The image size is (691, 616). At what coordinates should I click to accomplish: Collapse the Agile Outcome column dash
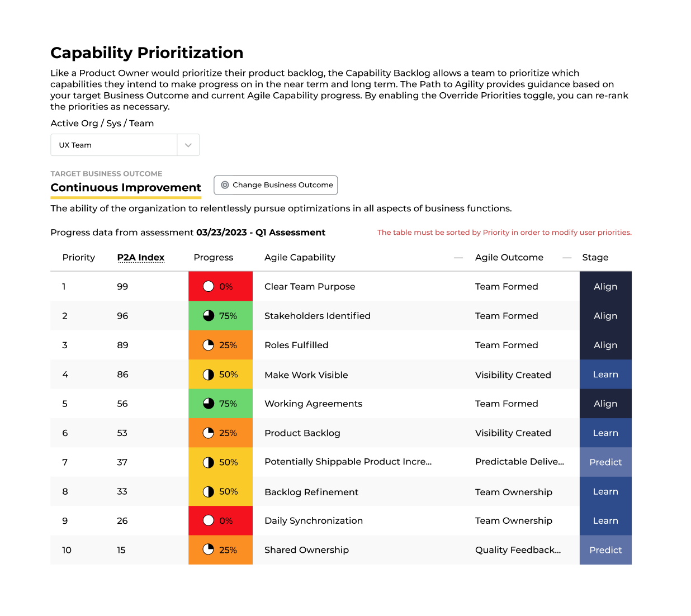tap(567, 258)
